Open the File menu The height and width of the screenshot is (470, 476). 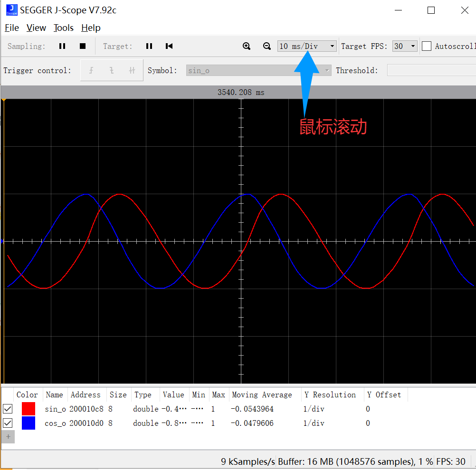12,28
